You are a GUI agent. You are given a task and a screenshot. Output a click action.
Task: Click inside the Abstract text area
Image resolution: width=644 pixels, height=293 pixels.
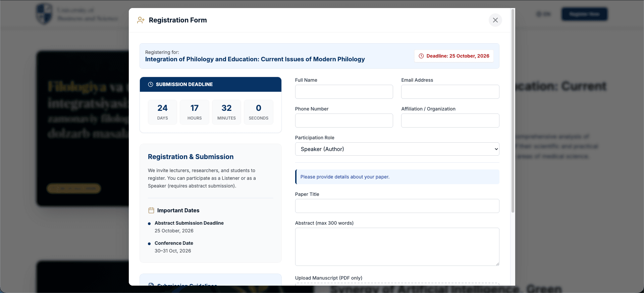397,247
